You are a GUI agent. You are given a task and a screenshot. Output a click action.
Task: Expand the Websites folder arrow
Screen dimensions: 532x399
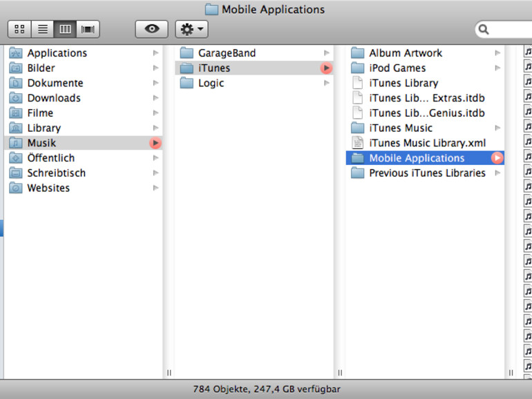[155, 188]
